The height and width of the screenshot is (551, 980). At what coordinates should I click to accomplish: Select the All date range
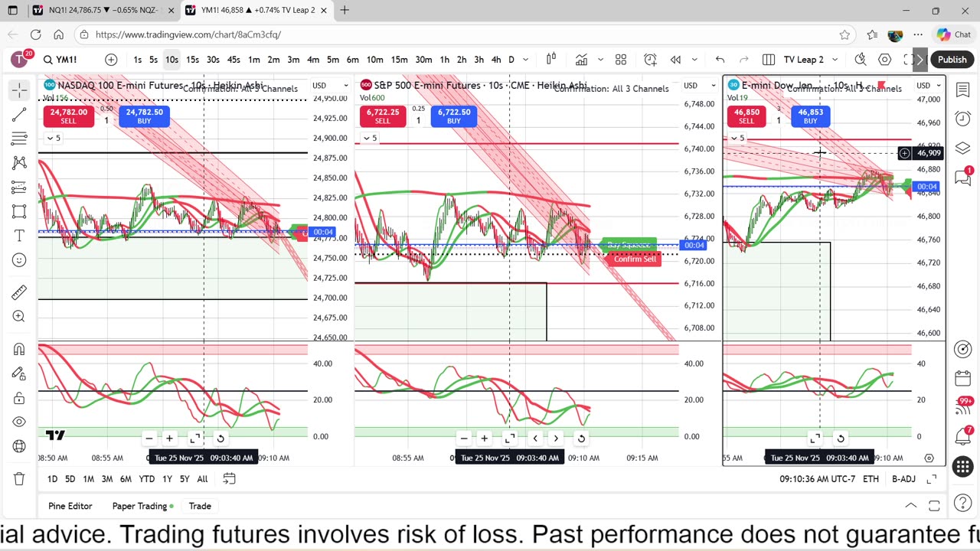tap(202, 479)
